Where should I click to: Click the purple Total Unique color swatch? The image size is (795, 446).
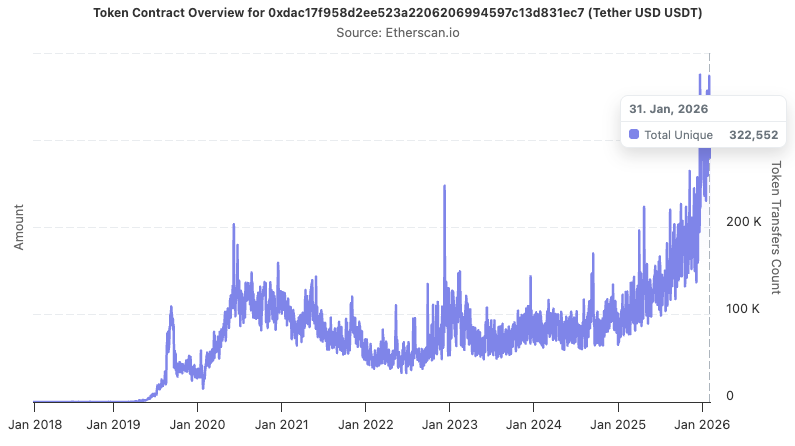[x=634, y=135]
